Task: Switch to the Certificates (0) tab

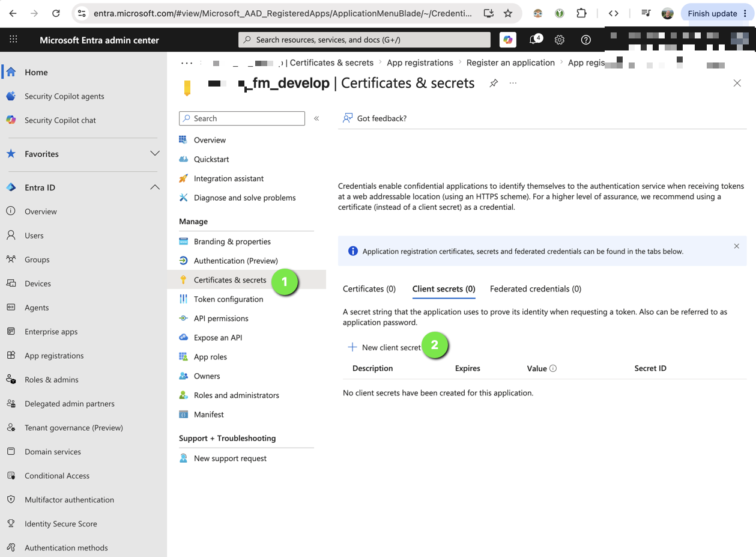Action: click(369, 289)
